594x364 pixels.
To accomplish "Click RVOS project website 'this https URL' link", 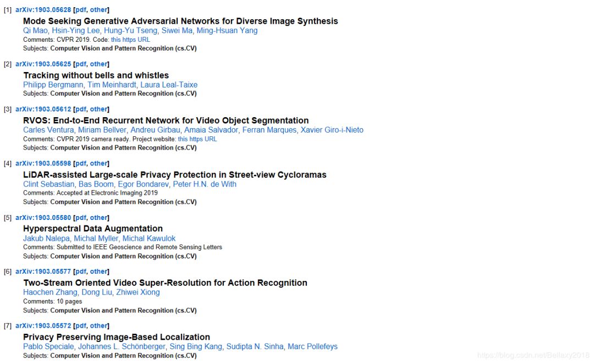I will coord(197,139).
